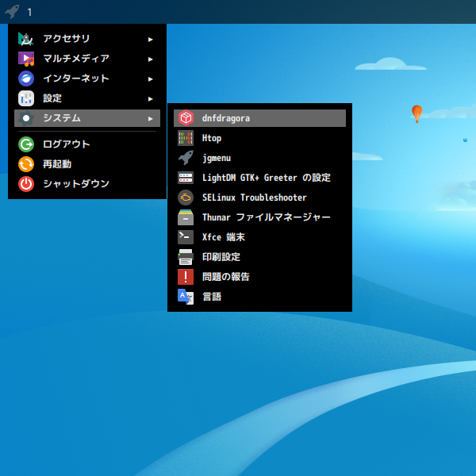Viewport: 476px width, 476px height.
Task: Click the Xfce terminal icon
Action: [185, 237]
